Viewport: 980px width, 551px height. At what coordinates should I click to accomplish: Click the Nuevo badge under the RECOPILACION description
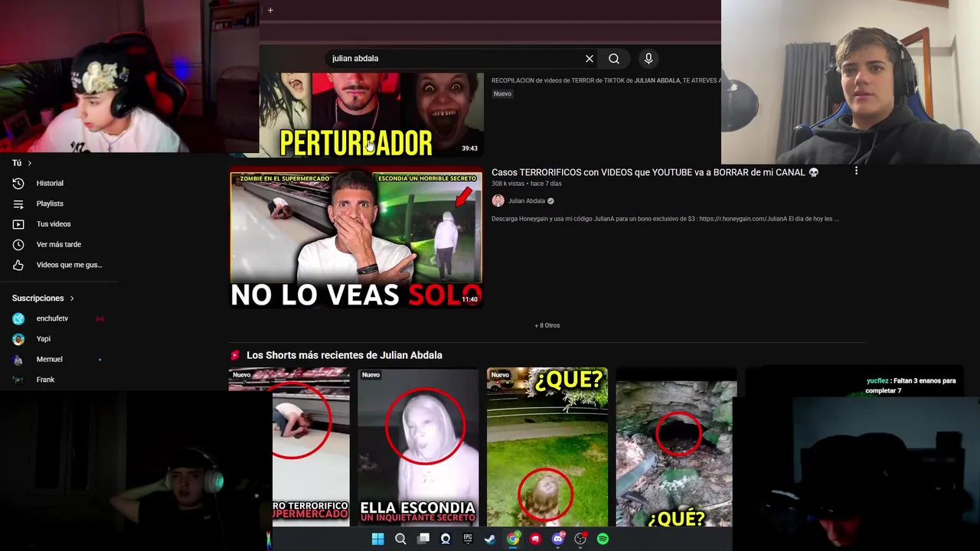tap(502, 93)
